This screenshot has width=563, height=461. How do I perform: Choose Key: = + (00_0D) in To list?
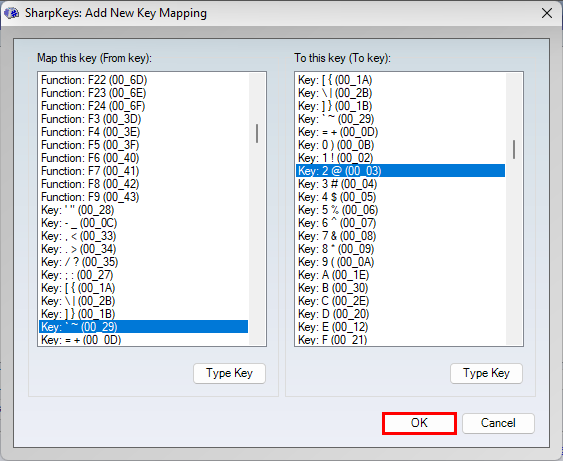pyautogui.click(x=401, y=132)
